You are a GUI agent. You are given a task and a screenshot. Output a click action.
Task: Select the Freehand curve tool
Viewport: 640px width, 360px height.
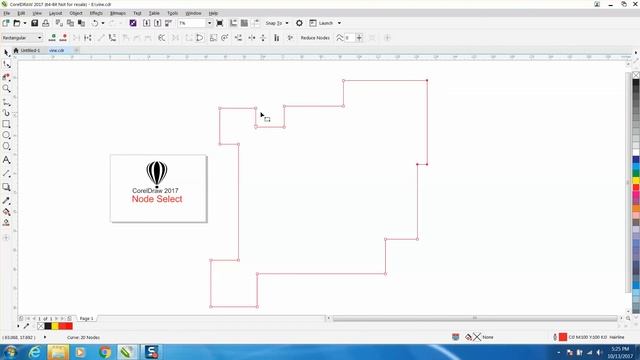tap(6, 102)
